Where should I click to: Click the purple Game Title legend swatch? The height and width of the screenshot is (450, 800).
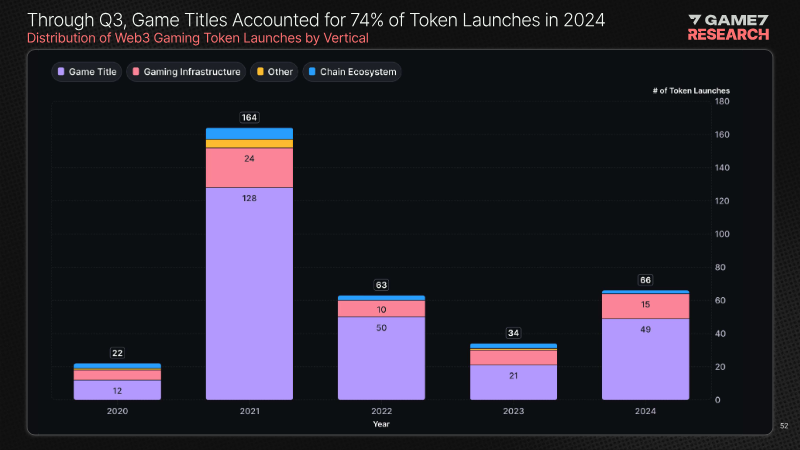coord(62,72)
